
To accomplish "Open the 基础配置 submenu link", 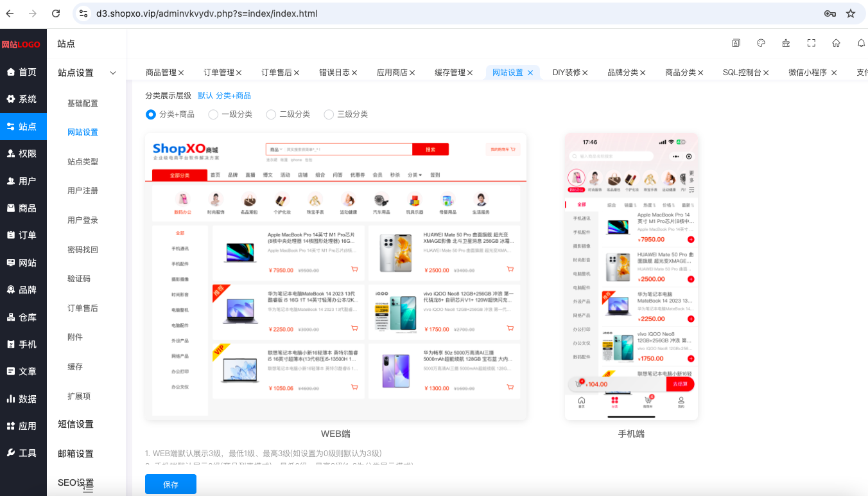I will (83, 103).
